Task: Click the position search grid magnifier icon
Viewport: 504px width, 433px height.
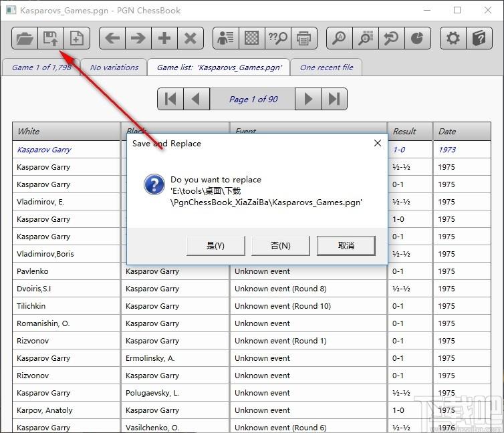Action: (366, 38)
